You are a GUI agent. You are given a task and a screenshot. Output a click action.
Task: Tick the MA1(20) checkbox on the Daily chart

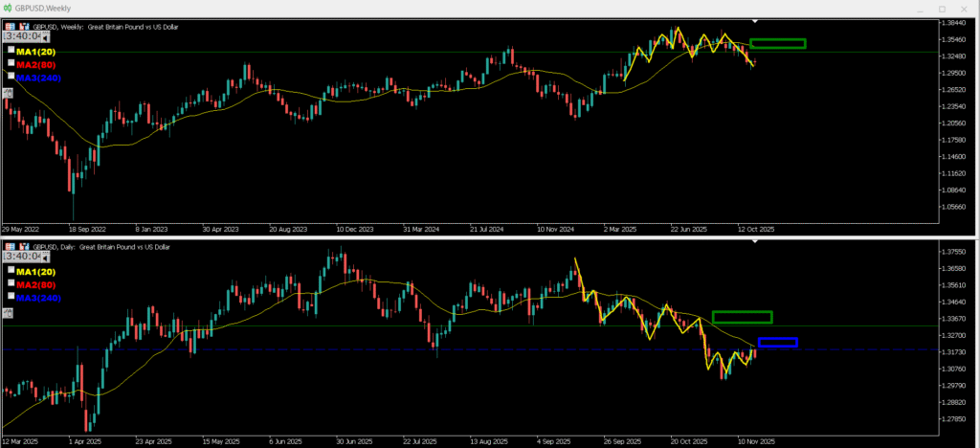[x=11, y=271]
